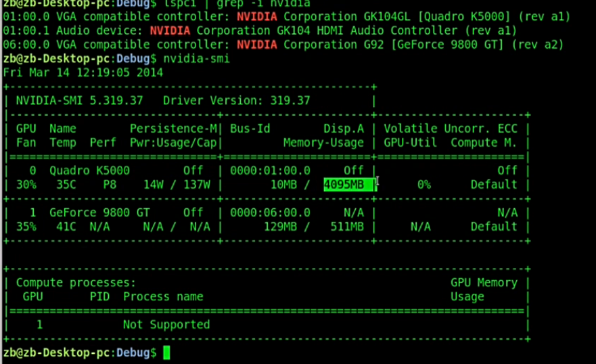596x364 pixels.
Task: Click the Disp.A column header
Action: pos(344,129)
